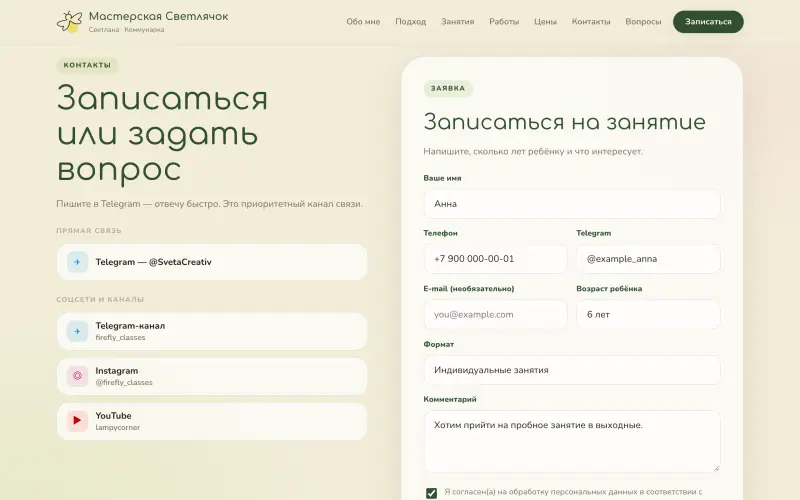Go to the Подход section

[x=411, y=21]
